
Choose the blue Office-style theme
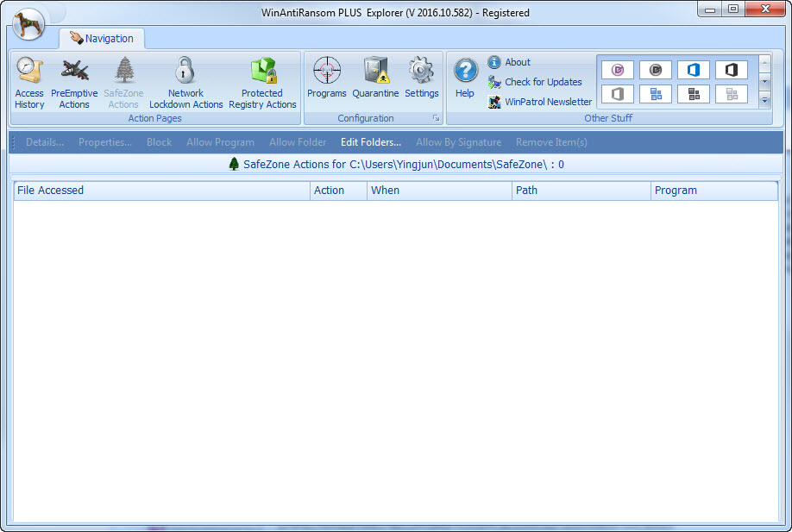coord(694,70)
